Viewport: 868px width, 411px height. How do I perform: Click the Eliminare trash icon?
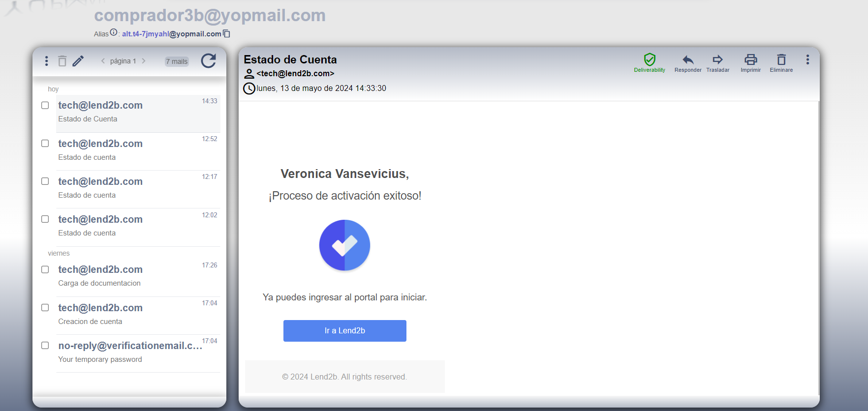tap(781, 59)
